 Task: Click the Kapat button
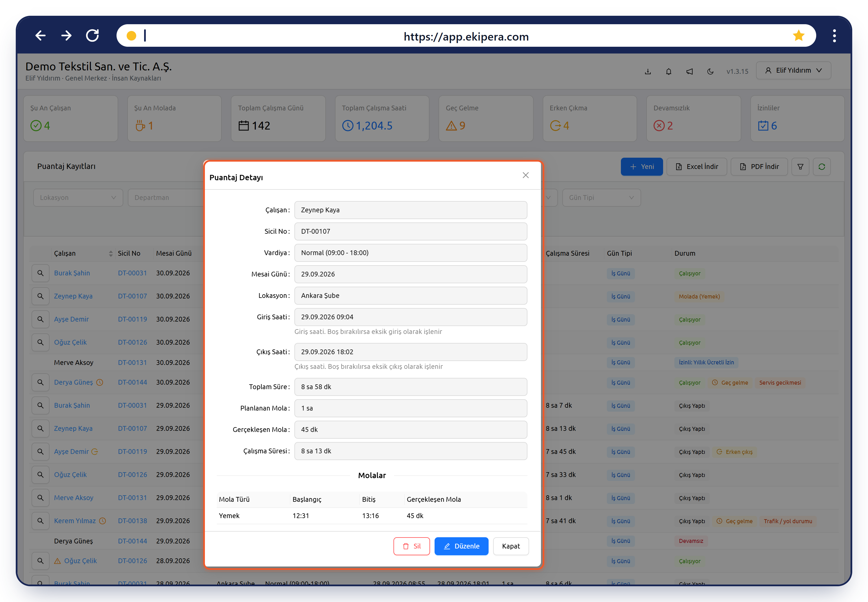[x=511, y=546]
